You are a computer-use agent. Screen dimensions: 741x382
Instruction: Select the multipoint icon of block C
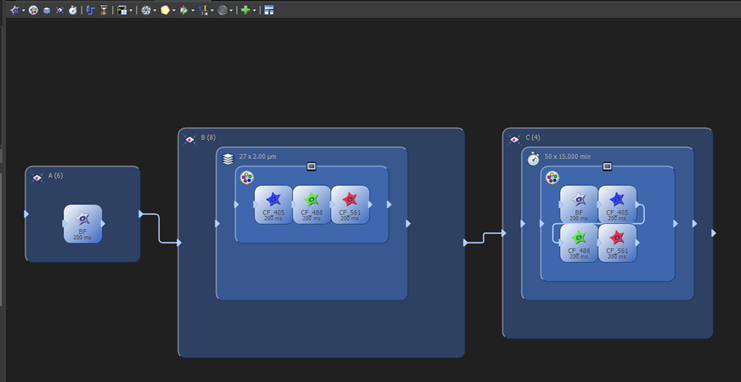(x=514, y=139)
